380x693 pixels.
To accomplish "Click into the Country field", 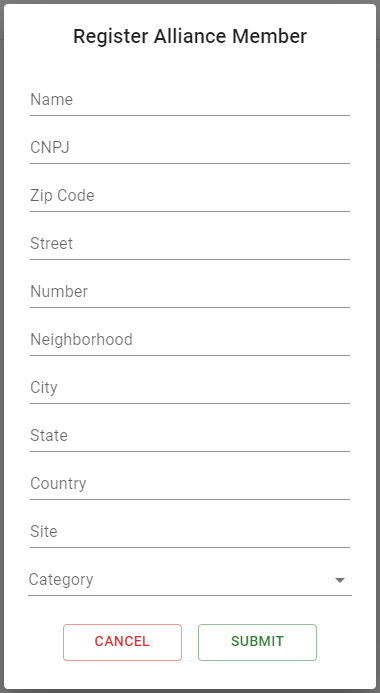I will (x=190, y=484).
